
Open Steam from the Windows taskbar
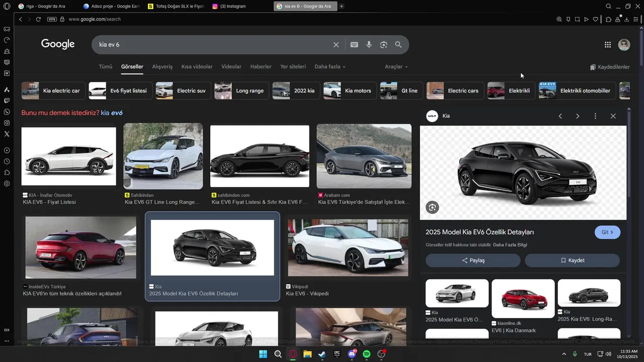(x=322, y=354)
